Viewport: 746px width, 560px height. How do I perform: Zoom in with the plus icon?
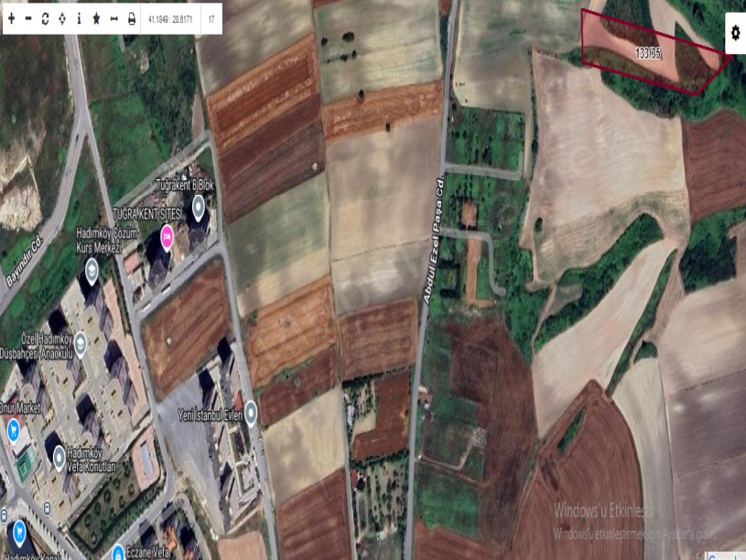(12, 18)
